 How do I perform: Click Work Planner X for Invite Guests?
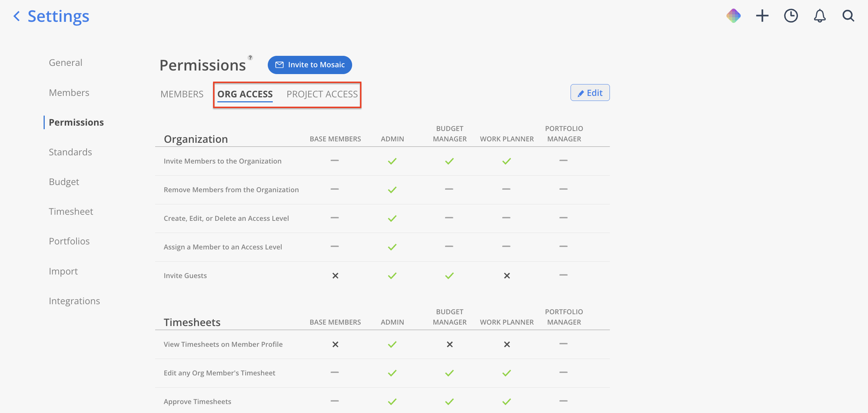coord(507,276)
